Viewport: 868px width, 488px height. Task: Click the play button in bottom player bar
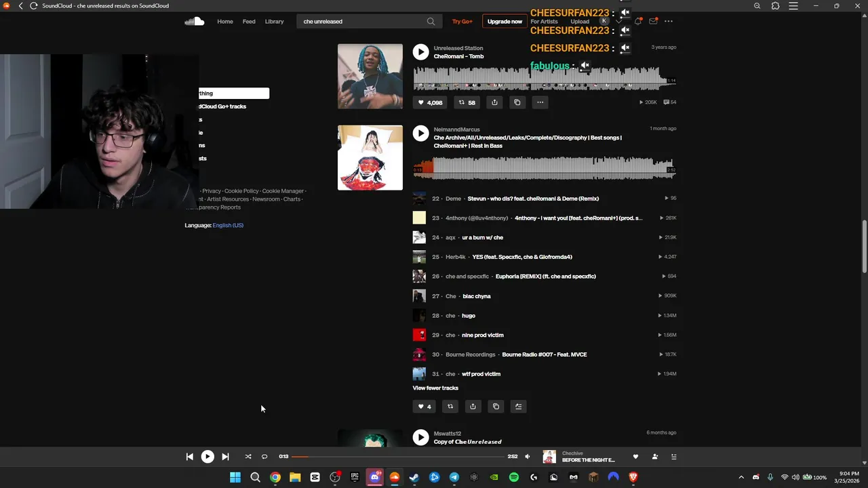pyautogui.click(x=208, y=457)
